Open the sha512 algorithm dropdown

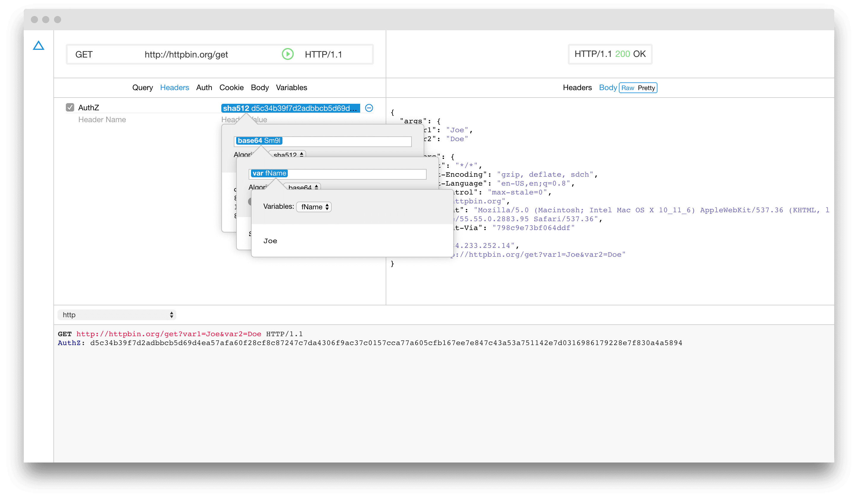(287, 154)
